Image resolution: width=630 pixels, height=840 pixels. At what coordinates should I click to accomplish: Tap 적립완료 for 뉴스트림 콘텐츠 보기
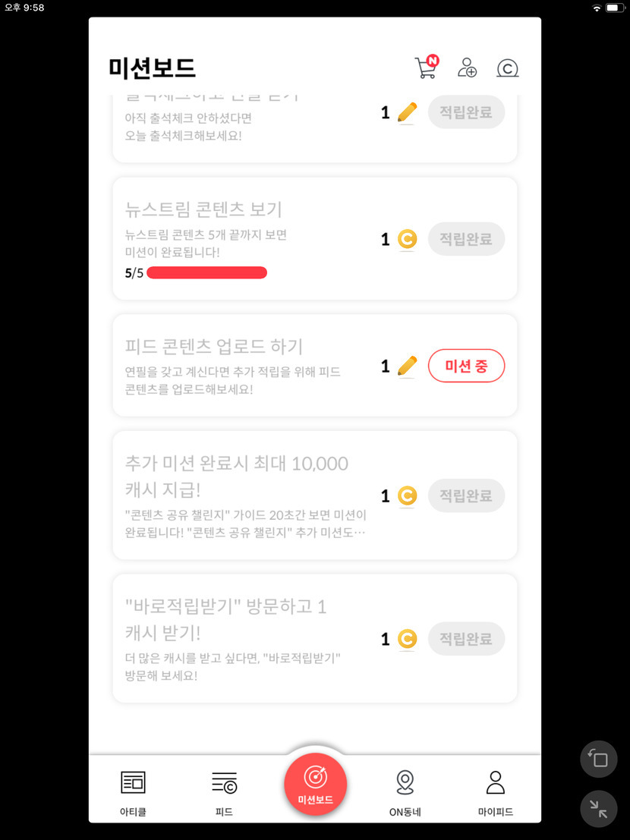pyautogui.click(x=466, y=239)
